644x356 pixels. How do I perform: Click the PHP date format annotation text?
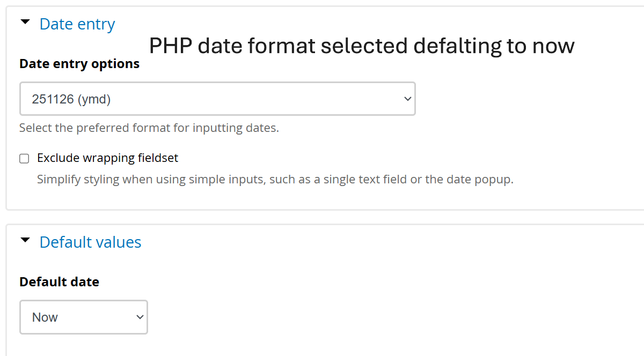click(x=361, y=46)
